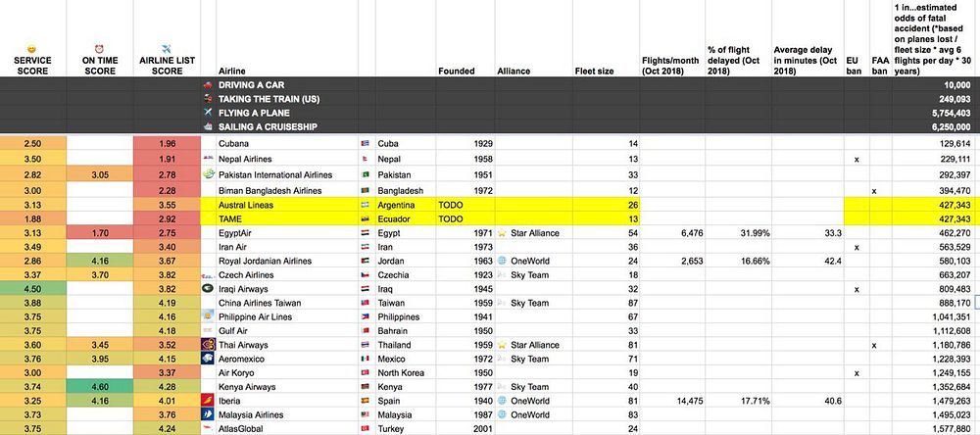The height and width of the screenshot is (435, 980).
Task: Click the FAA ban x for Biman Bangladesh
Action: [874, 191]
